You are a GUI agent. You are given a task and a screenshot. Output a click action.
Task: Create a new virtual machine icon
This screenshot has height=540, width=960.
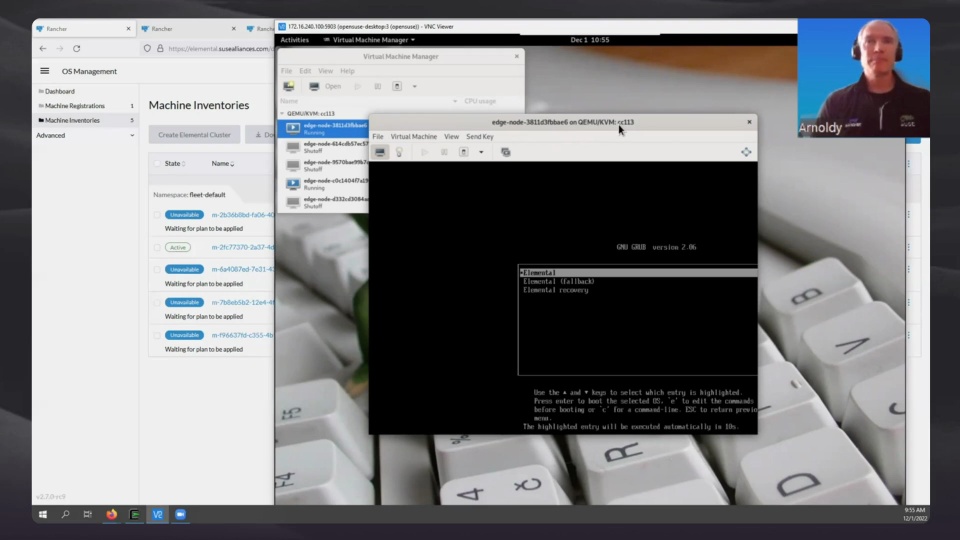(288, 86)
